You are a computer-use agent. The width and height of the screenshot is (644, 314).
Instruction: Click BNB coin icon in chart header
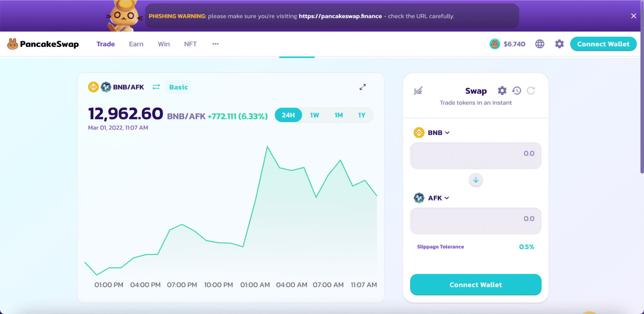tap(93, 87)
